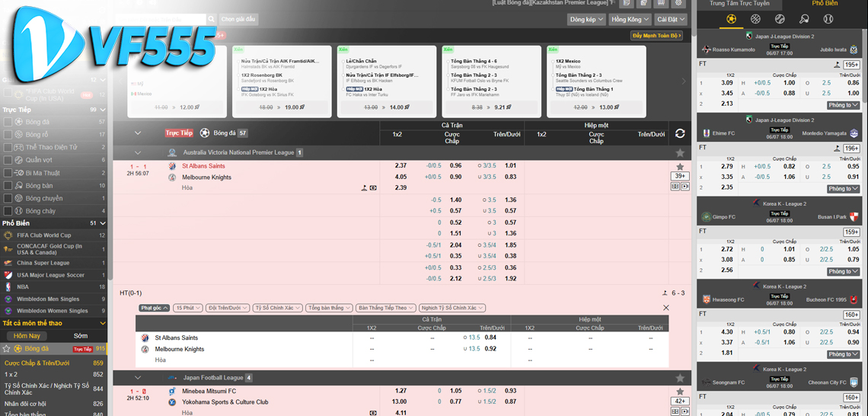Close the corners sub-market panel

click(666, 308)
